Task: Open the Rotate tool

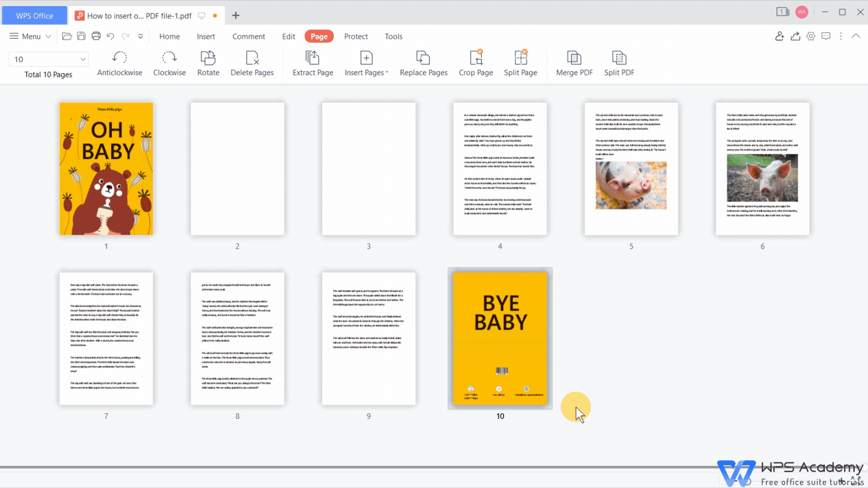Action: click(208, 64)
